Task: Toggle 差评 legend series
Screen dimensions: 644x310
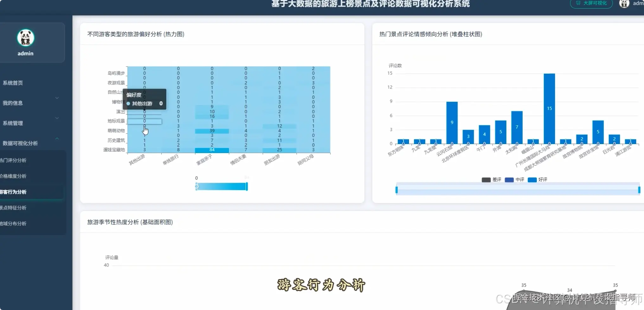Action: tap(491, 180)
